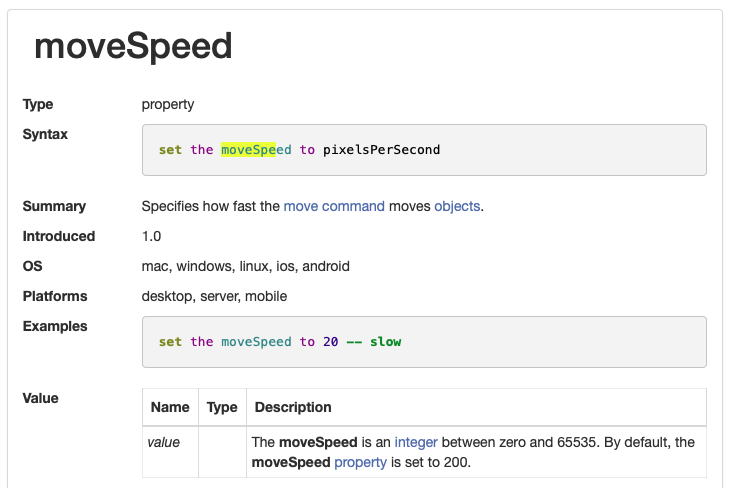Click the italic "value" table cell

pos(164,442)
